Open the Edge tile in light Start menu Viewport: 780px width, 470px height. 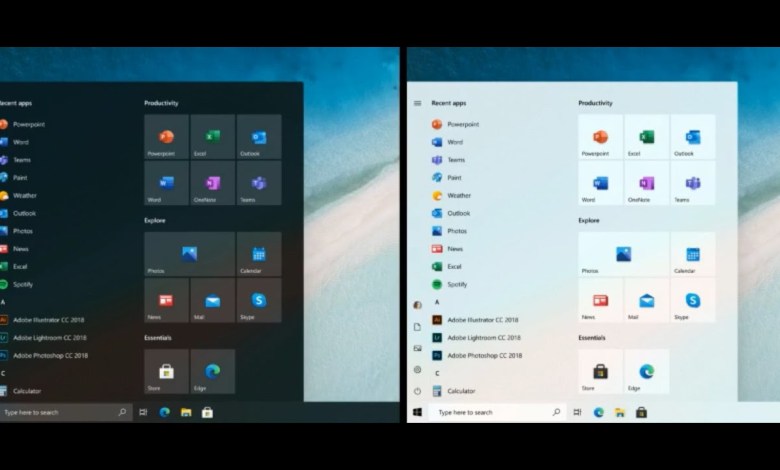647,372
